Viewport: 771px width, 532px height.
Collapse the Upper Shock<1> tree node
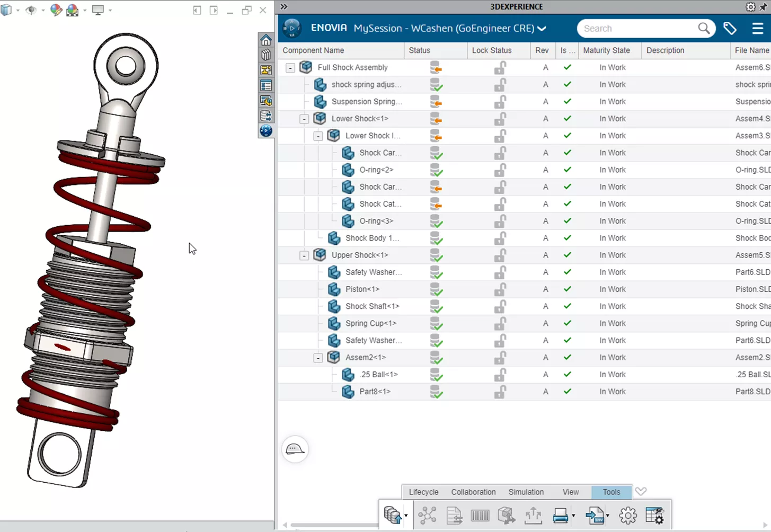point(304,255)
